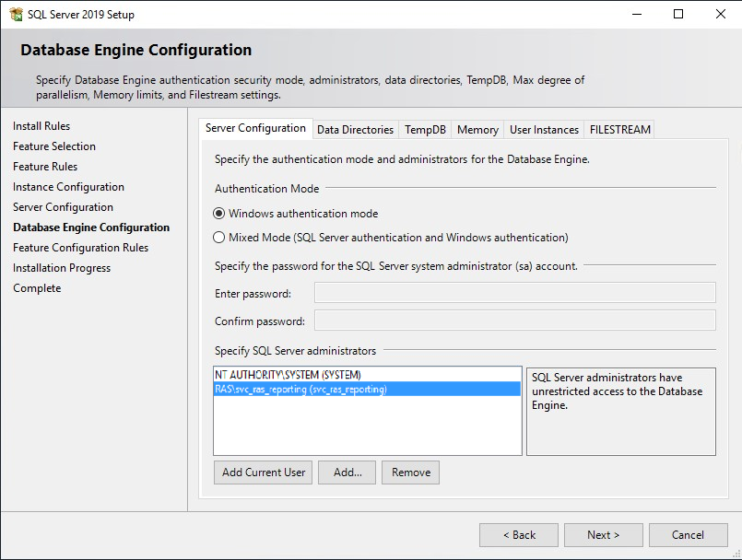Select NT AUTHORITY\SYSTEM in administrators list

click(x=288, y=375)
